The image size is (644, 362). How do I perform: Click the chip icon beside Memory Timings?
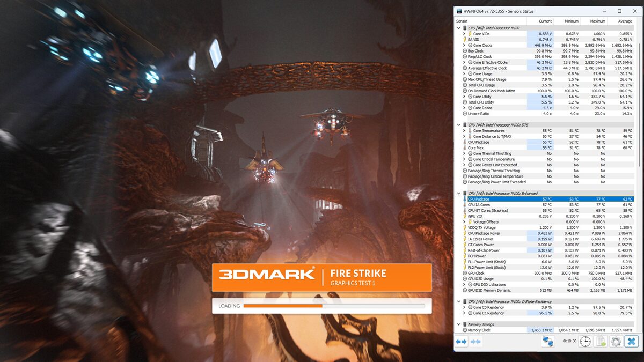point(465,324)
